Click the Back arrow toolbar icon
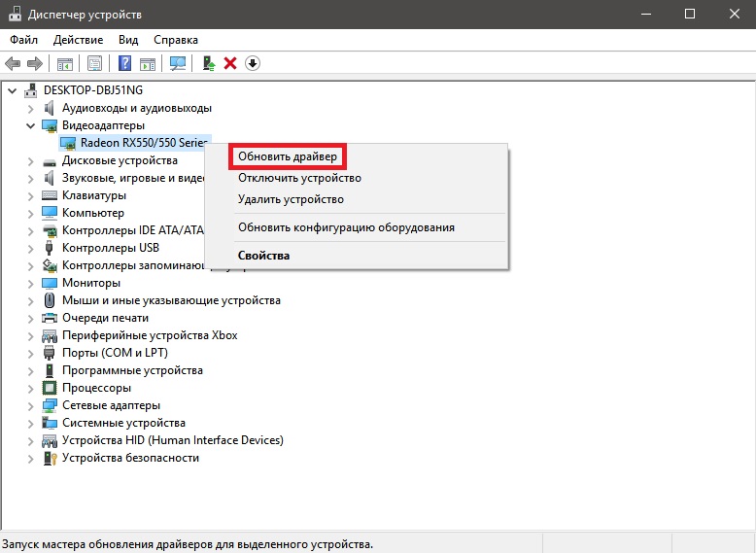This screenshot has width=756, height=553. 13,63
